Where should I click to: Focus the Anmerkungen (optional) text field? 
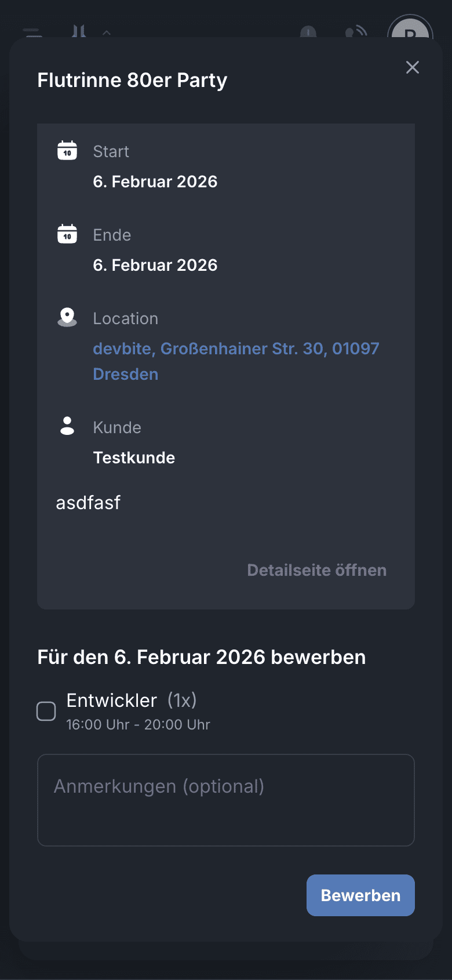[x=226, y=800]
